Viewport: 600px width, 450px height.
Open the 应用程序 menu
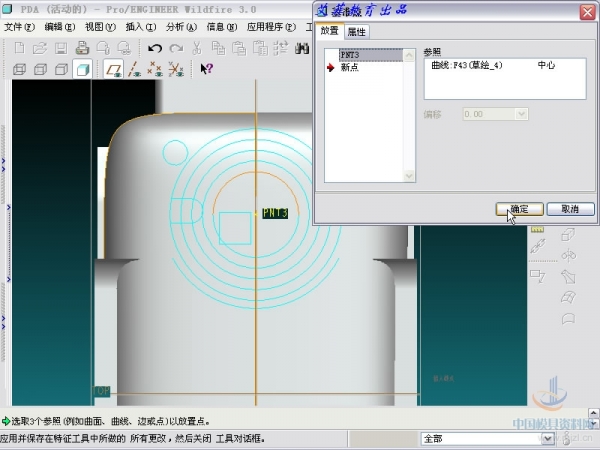271,27
